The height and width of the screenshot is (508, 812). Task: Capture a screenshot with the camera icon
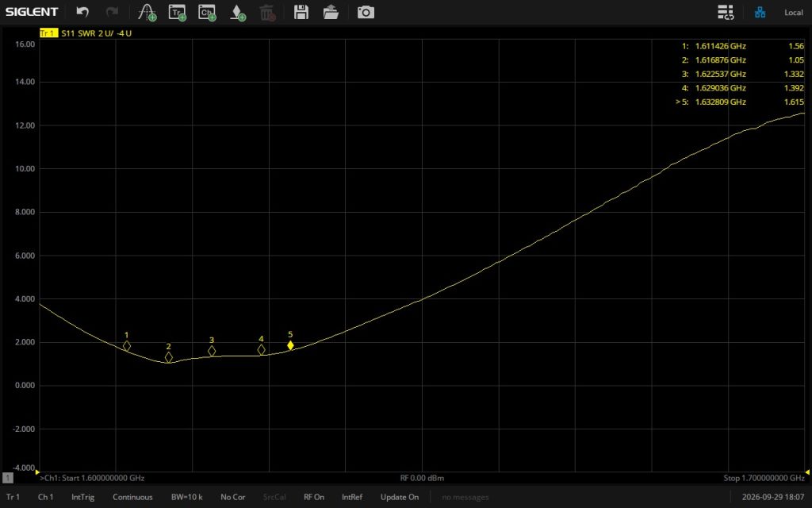tap(366, 12)
